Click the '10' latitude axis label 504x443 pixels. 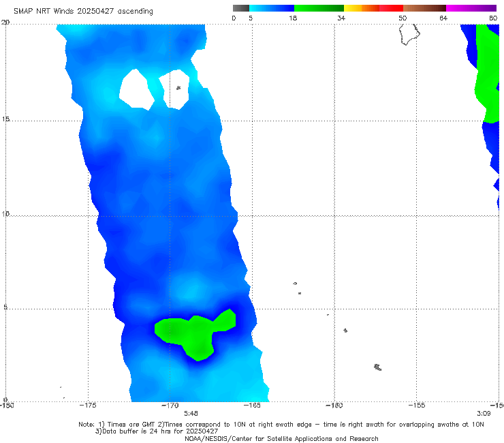tap(5, 213)
